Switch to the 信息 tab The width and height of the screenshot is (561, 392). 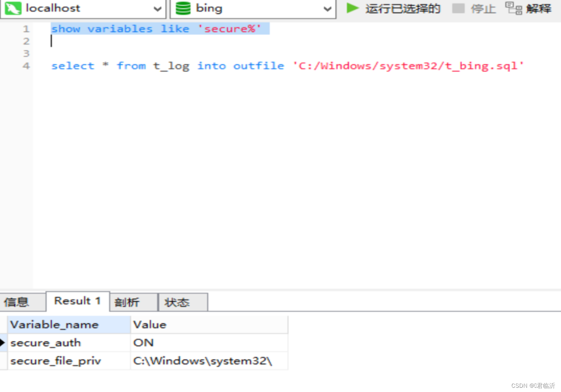click(x=23, y=302)
